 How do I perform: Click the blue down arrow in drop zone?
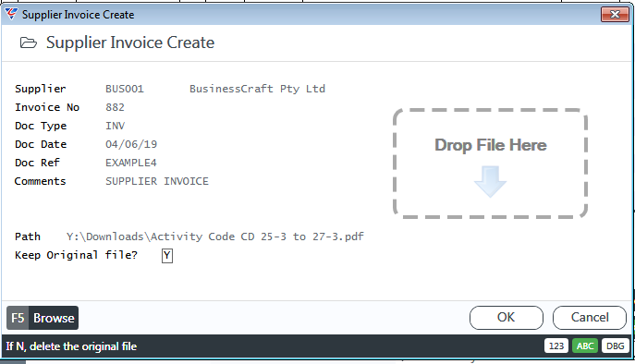click(x=490, y=181)
